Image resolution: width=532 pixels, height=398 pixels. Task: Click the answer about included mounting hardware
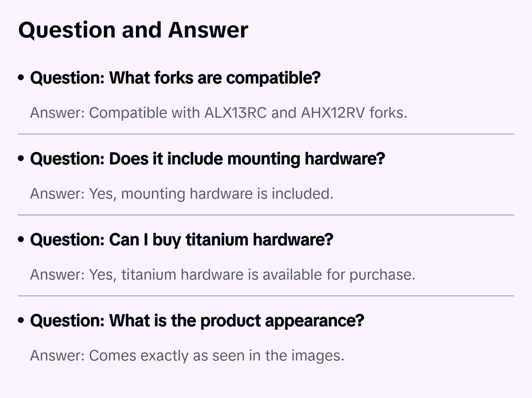click(182, 194)
